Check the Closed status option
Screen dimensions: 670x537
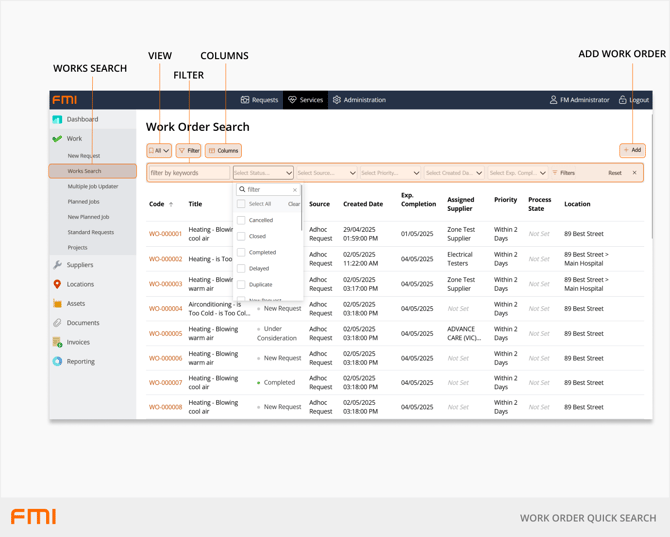tap(241, 236)
